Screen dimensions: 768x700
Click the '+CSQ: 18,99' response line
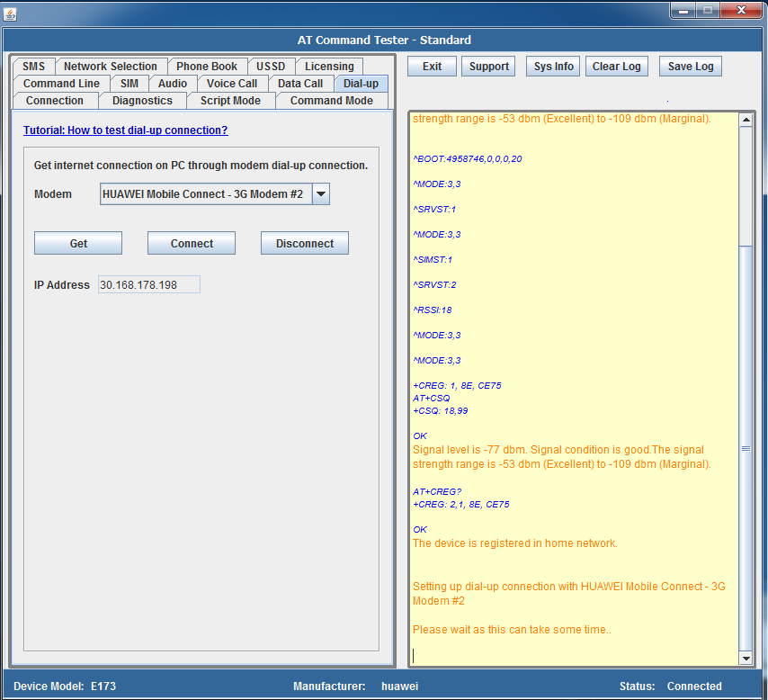441,411
